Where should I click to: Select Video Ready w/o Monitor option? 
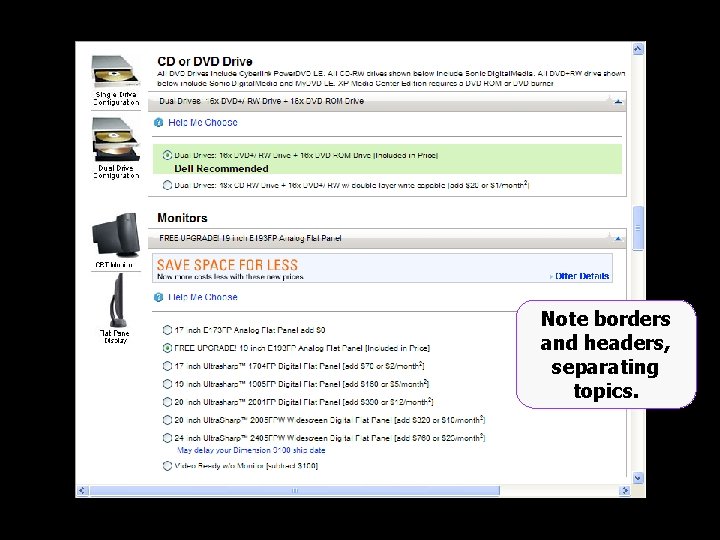167,466
